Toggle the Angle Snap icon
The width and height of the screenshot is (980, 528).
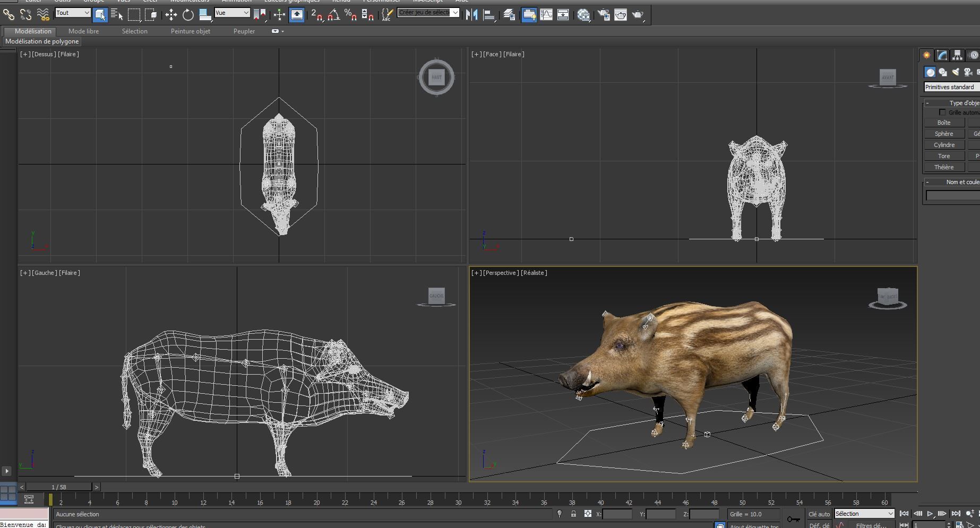(334, 15)
